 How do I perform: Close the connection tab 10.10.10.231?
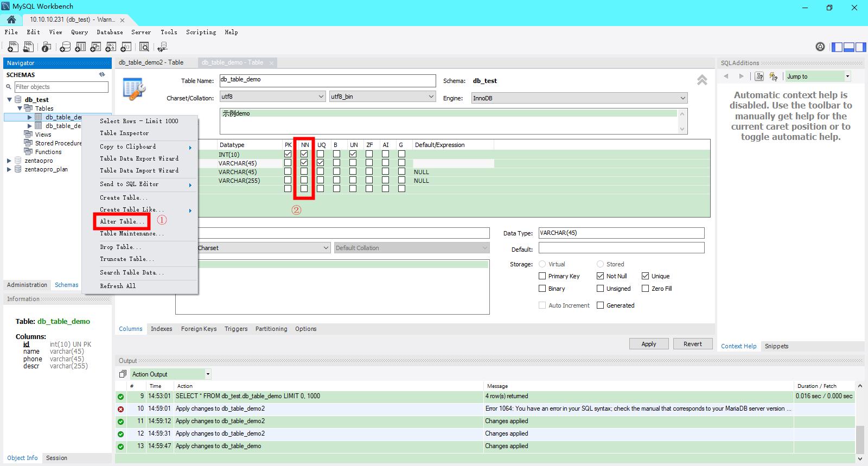122,21
